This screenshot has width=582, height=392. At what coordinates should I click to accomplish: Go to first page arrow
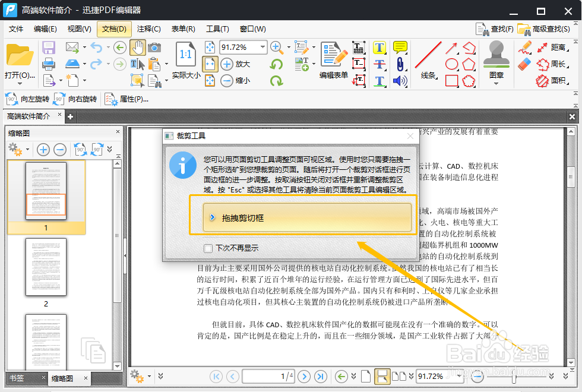pos(216,377)
